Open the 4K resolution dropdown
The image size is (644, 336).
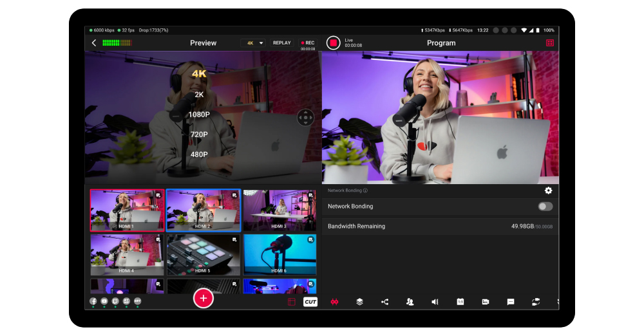point(253,43)
